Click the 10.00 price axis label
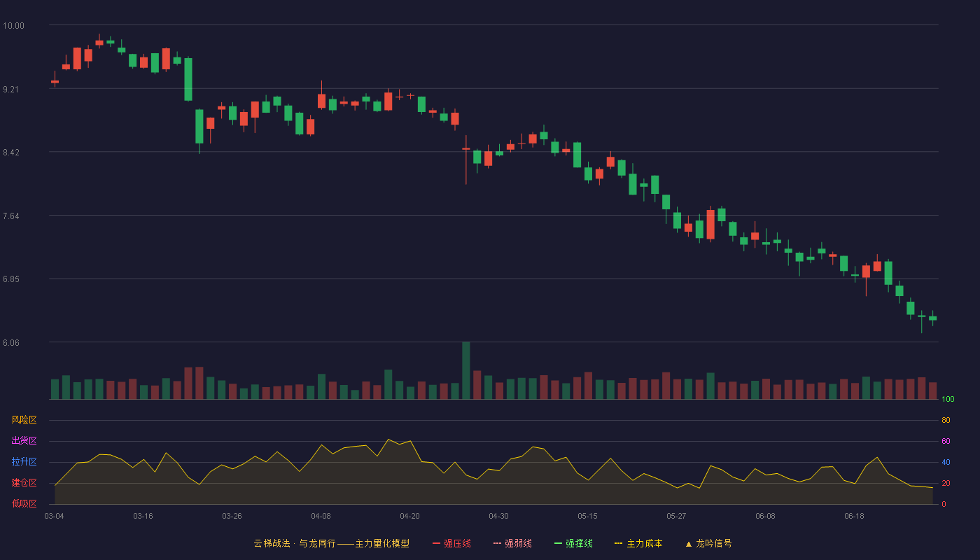 (x=13, y=26)
